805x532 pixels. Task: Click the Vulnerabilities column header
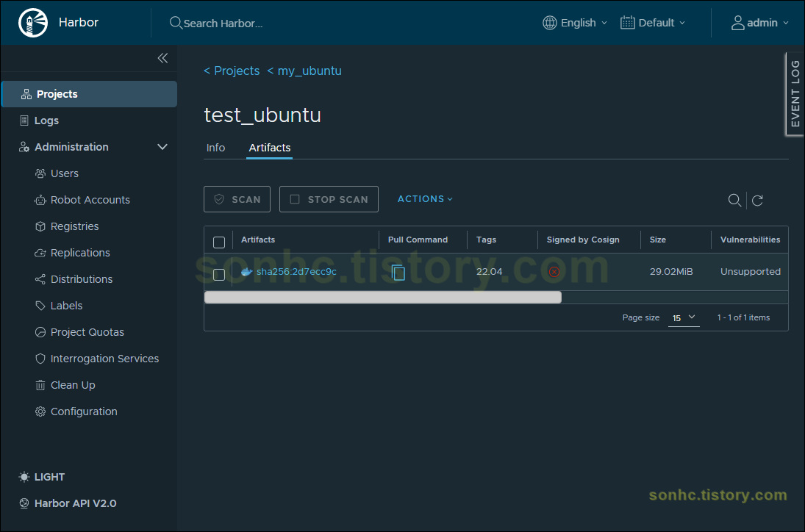tap(750, 240)
